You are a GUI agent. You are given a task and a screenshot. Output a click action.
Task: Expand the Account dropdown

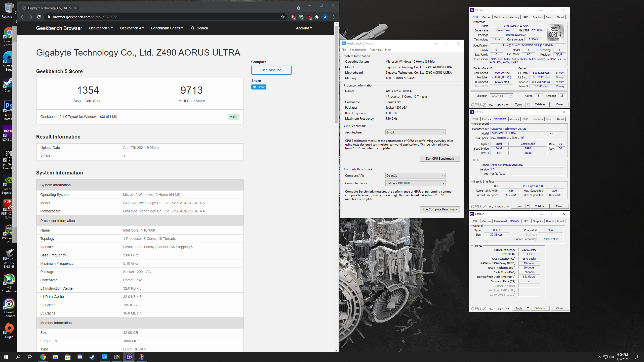point(304,28)
